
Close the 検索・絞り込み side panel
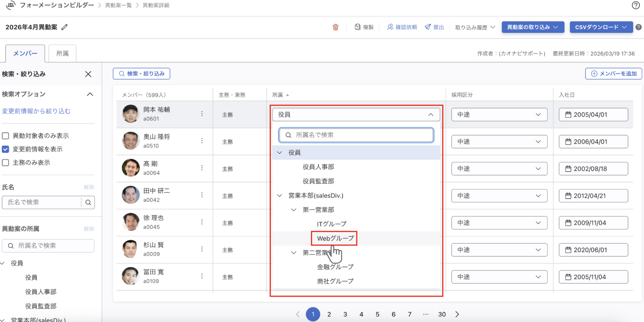(88, 74)
